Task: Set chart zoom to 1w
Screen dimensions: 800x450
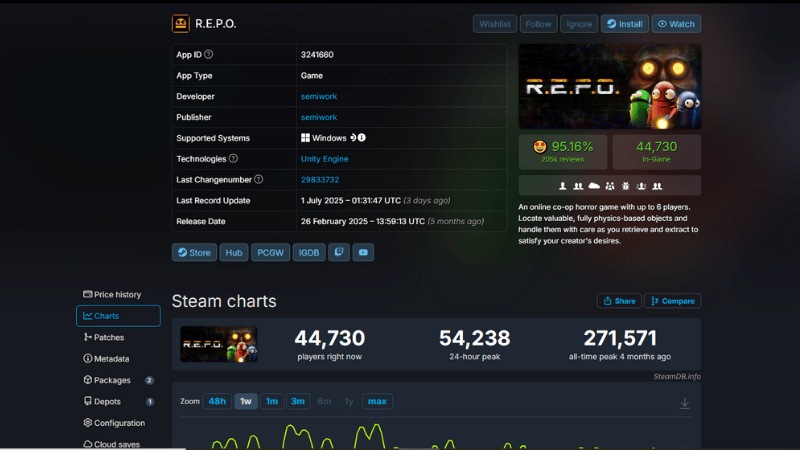Action: click(x=246, y=401)
